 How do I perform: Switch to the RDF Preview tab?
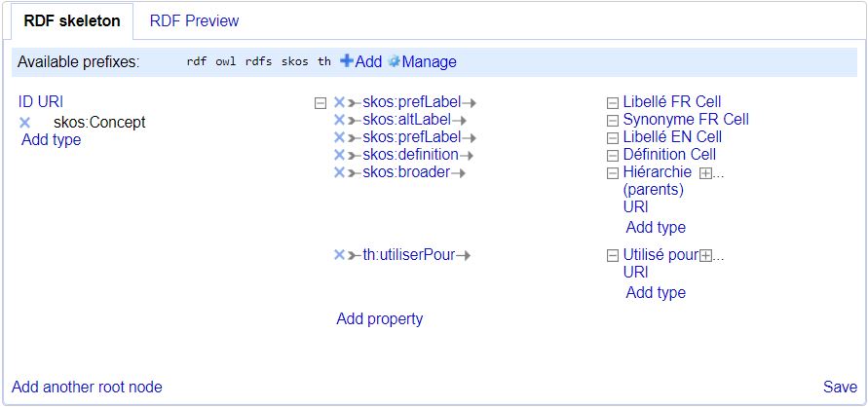[194, 20]
